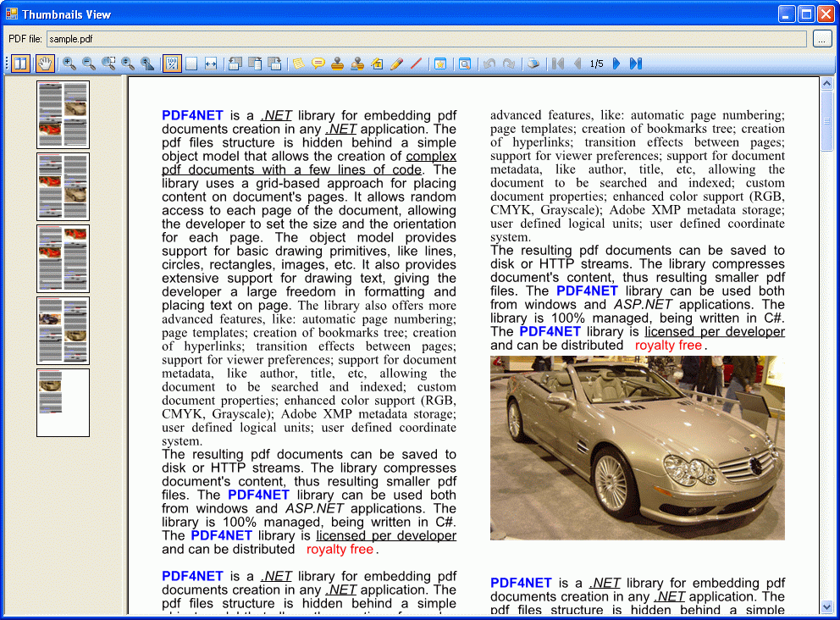
Task: Click the zoom in magnifier icon
Action: click(69, 64)
